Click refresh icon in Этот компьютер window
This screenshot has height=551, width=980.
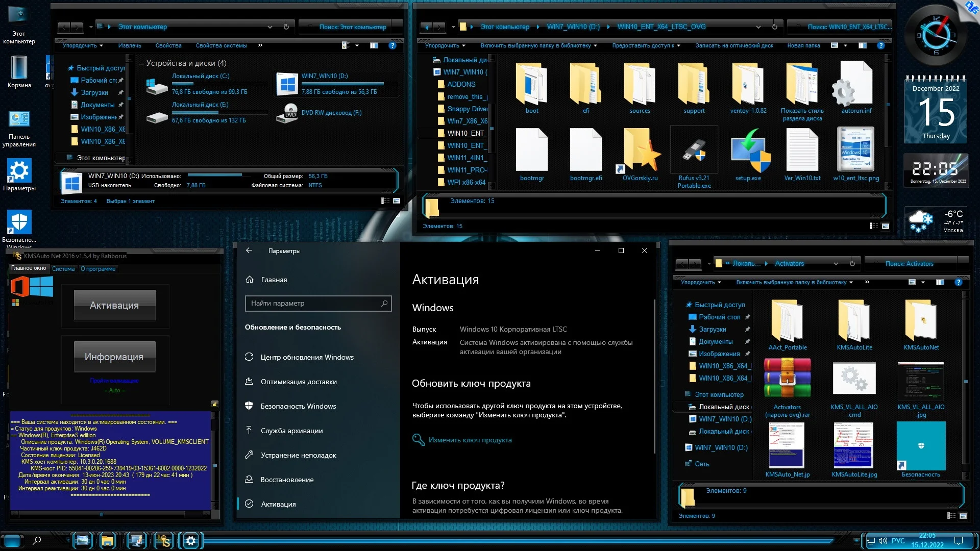tap(286, 27)
